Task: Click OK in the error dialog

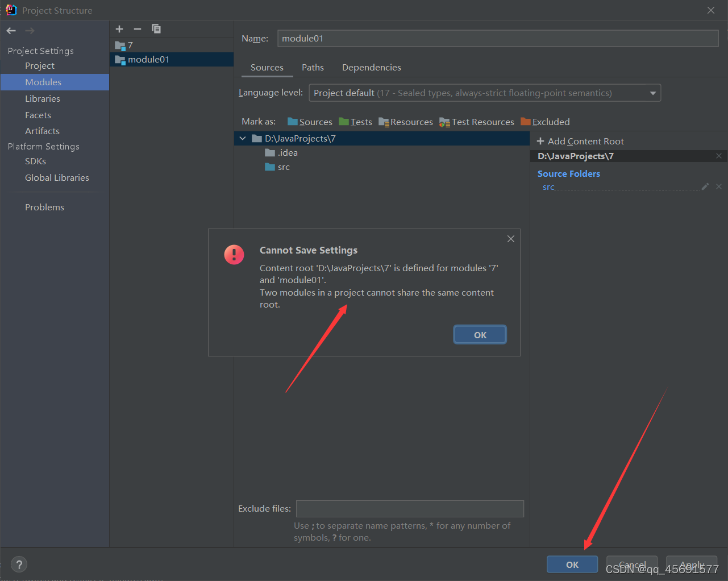Action: [x=480, y=335]
